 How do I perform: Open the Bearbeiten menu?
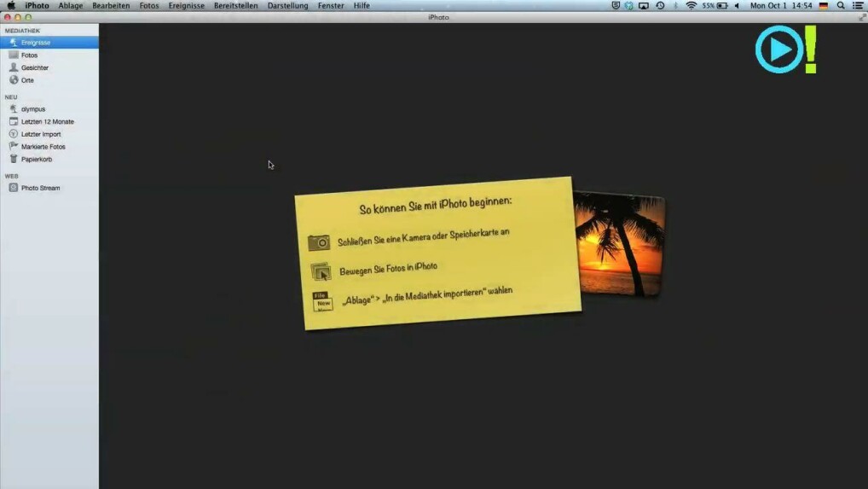click(111, 6)
